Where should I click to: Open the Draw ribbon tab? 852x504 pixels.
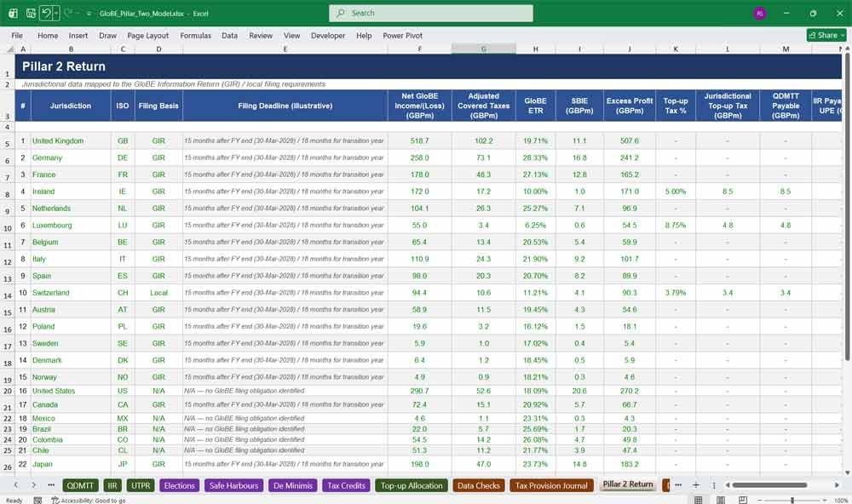pyautogui.click(x=107, y=35)
